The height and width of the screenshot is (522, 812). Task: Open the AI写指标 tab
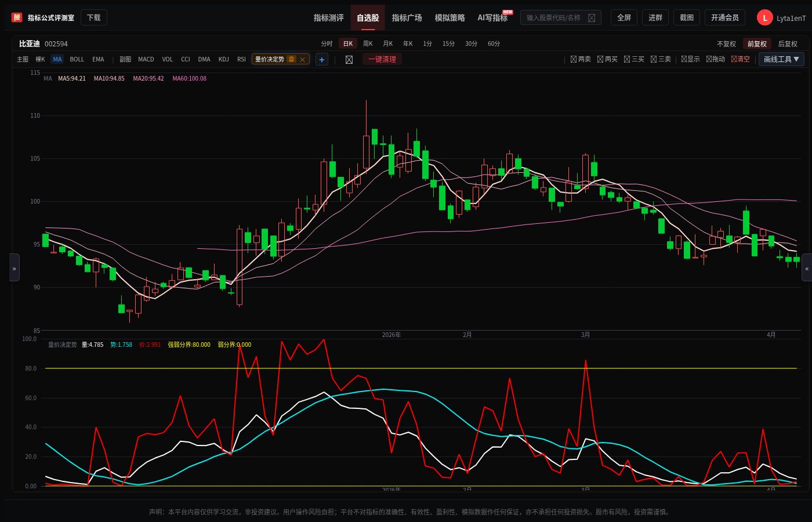(x=493, y=18)
